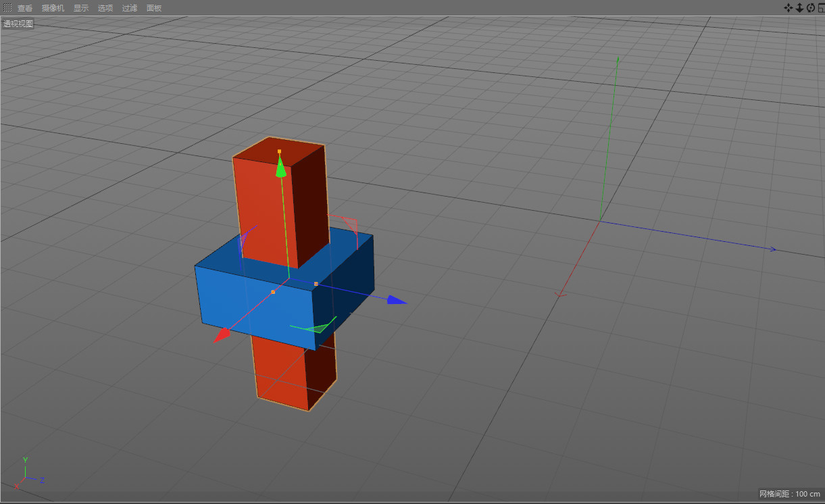Open the 摄像机 menu
This screenshot has width=825, height=504.
pos(53,8)
